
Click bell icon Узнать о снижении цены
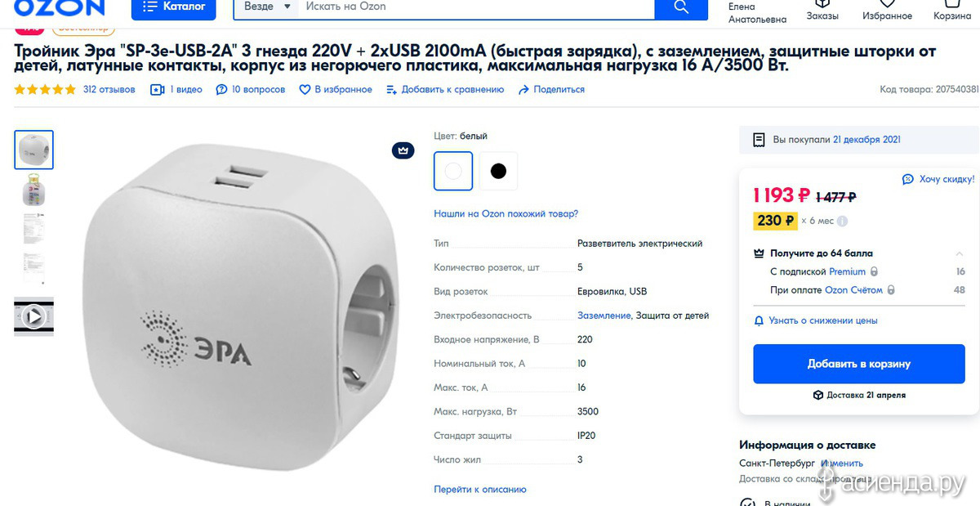[x=759, y=320]
